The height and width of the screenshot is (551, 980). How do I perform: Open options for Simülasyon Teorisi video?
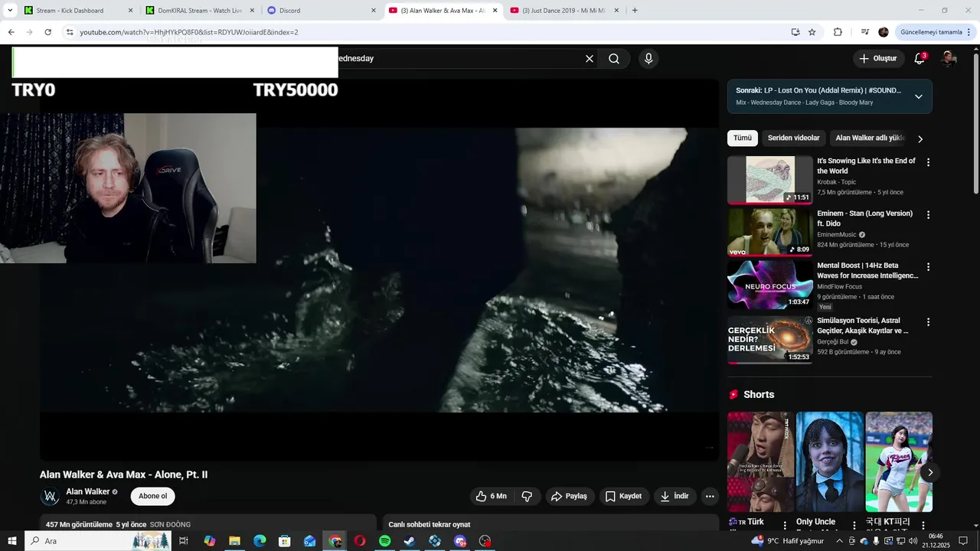click(x=928, y=322)
